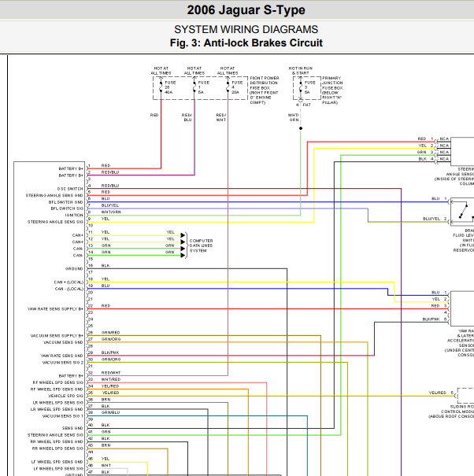Click "Fig. 3: Anti-lock Brakes Circuit" caption
The image size is (474, 476).
[246, 42]
